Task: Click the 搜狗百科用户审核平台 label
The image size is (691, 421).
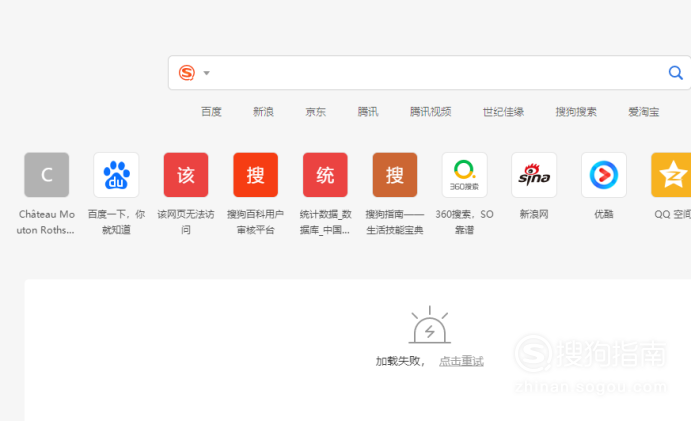Action: [x=256, y=222]
